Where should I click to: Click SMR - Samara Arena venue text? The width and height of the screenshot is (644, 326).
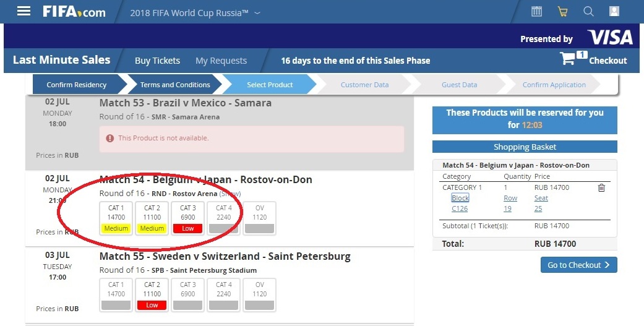pos(186,116)
